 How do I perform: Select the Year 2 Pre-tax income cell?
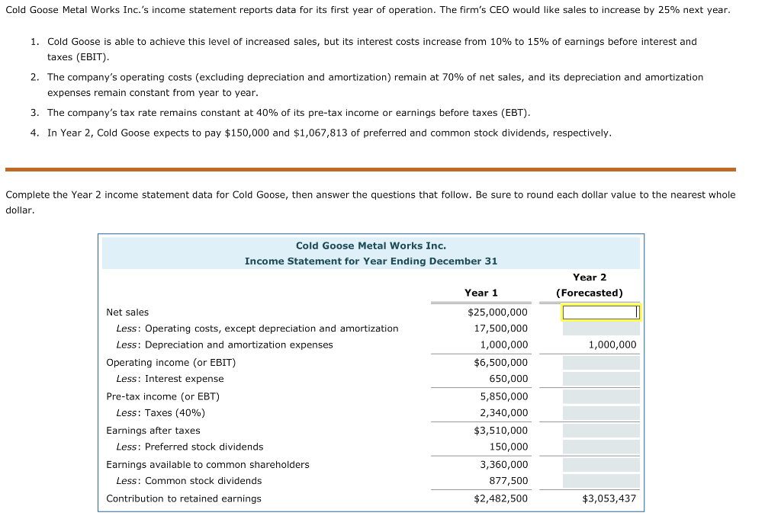tap(600, 396)
